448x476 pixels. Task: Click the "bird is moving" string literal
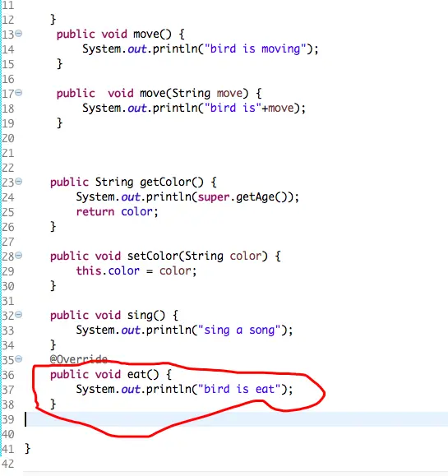pyautogui.click(x=255, y=49)
